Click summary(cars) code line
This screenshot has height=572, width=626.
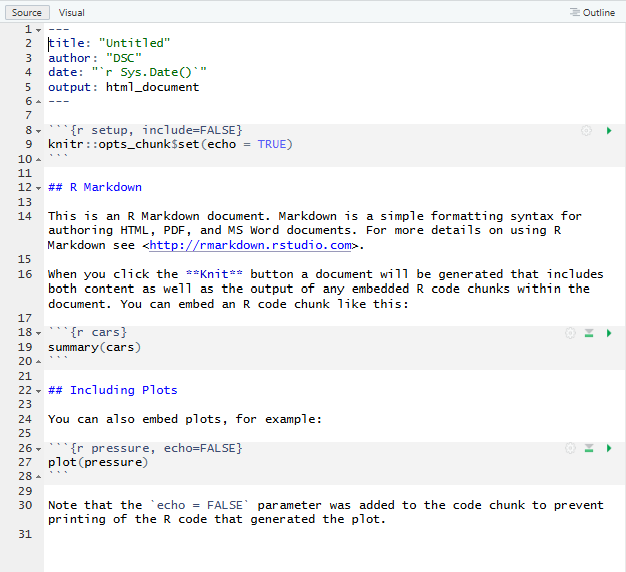tap(94, 347)
